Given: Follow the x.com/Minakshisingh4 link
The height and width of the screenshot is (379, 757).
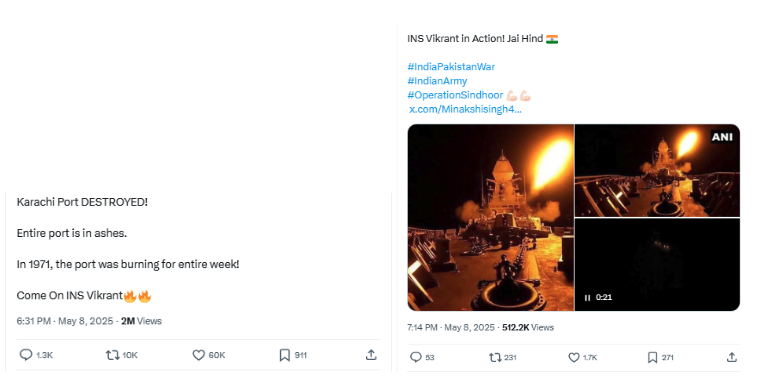Looking at the screenshot, I should click(465, 109).
